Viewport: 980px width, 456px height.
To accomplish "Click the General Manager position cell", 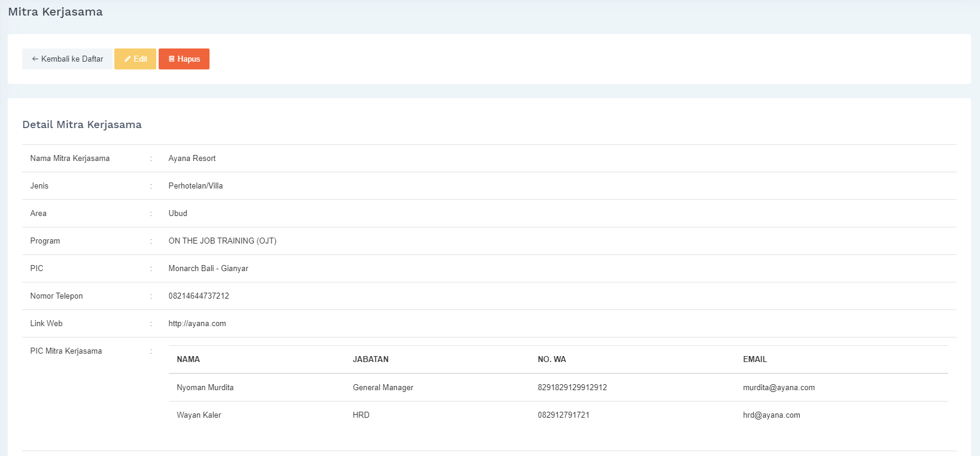I will (x=383, y=388).
